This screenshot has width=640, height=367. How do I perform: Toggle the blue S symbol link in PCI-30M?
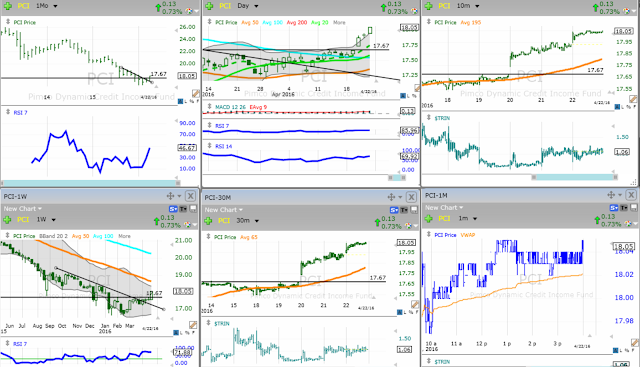[394, 210]
